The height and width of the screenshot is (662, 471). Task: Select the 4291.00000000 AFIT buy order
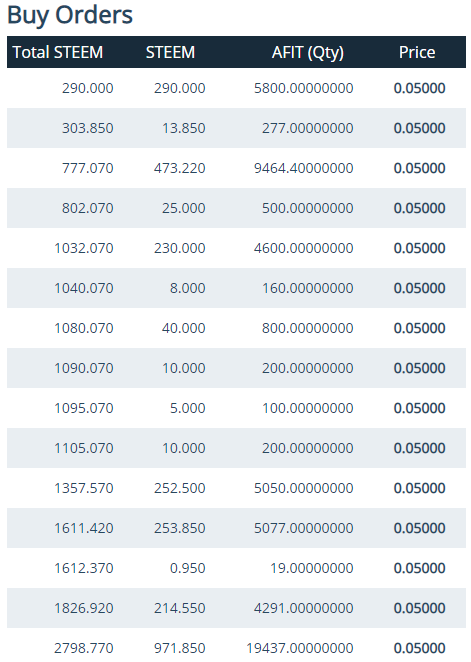[x=236, y=608]
